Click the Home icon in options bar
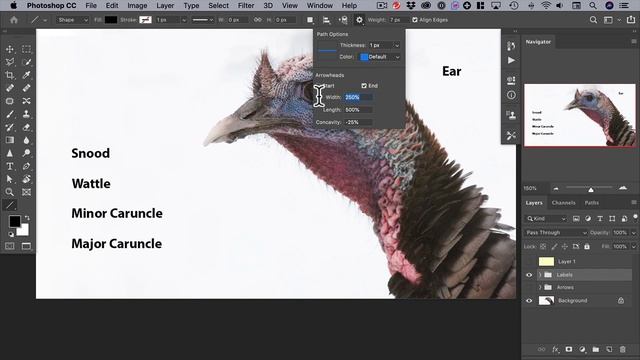The width and height of the screenshot is (640, 360). coord(14,20)
